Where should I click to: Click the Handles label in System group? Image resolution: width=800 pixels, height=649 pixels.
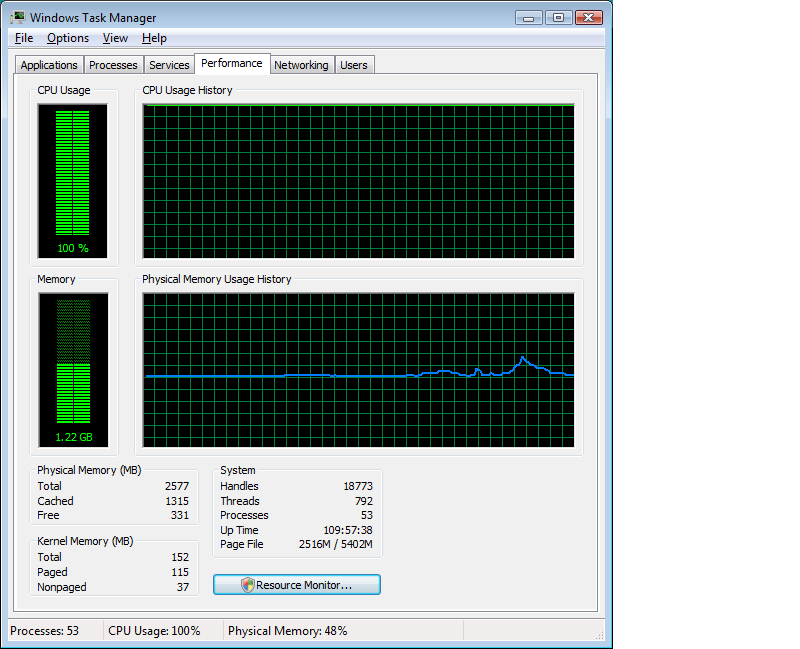[239, 486]
